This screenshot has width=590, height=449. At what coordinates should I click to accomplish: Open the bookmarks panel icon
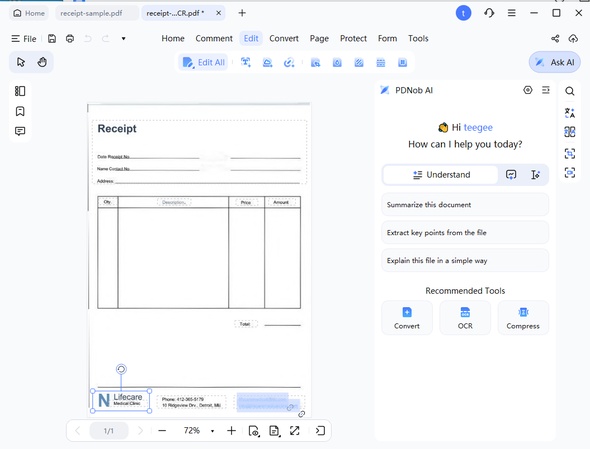pyautogui.click(x=20, y=111)
